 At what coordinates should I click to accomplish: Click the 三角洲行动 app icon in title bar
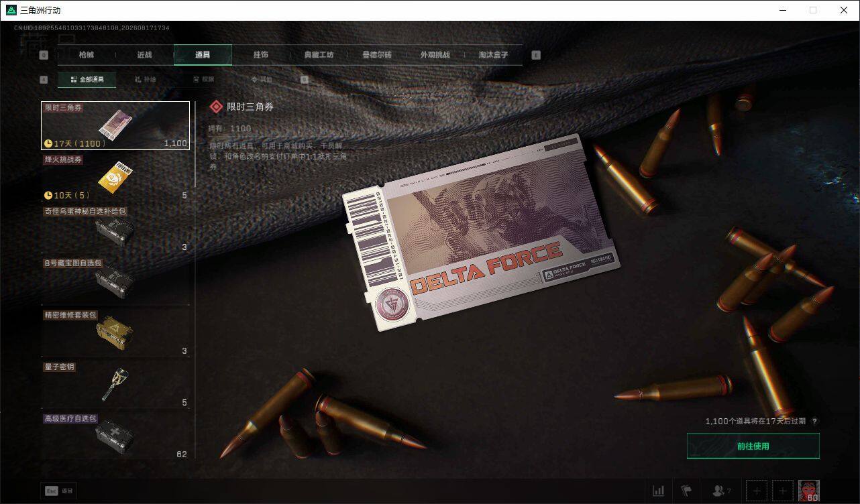(11, 10)
